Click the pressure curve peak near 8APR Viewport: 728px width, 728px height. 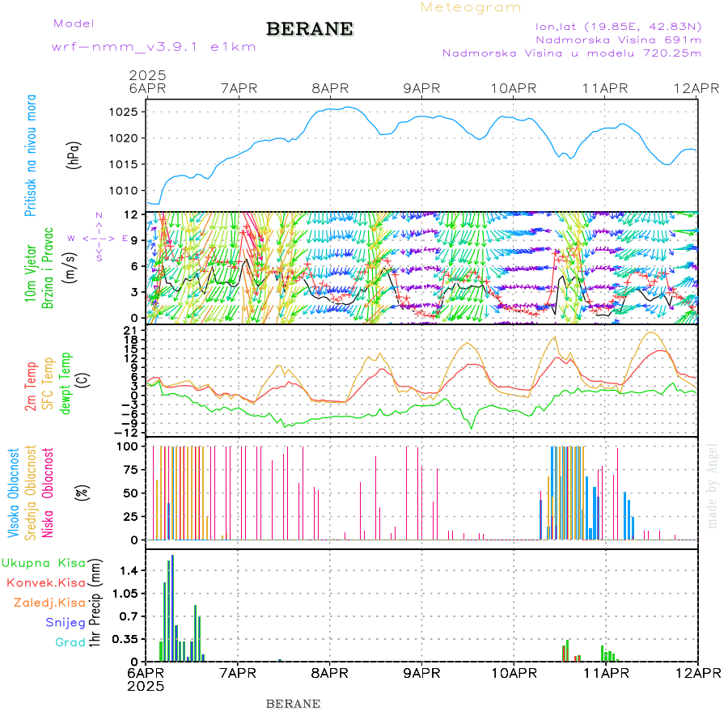point(348,108)
